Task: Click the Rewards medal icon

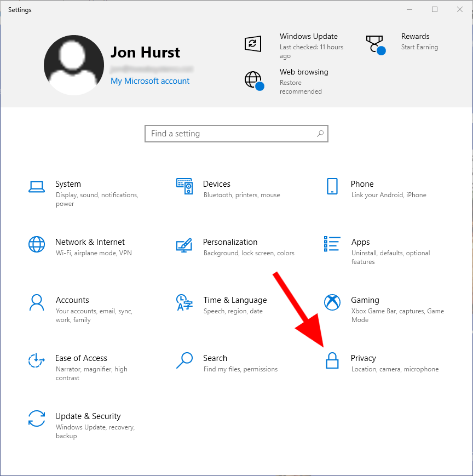Action: coord(376,45)
